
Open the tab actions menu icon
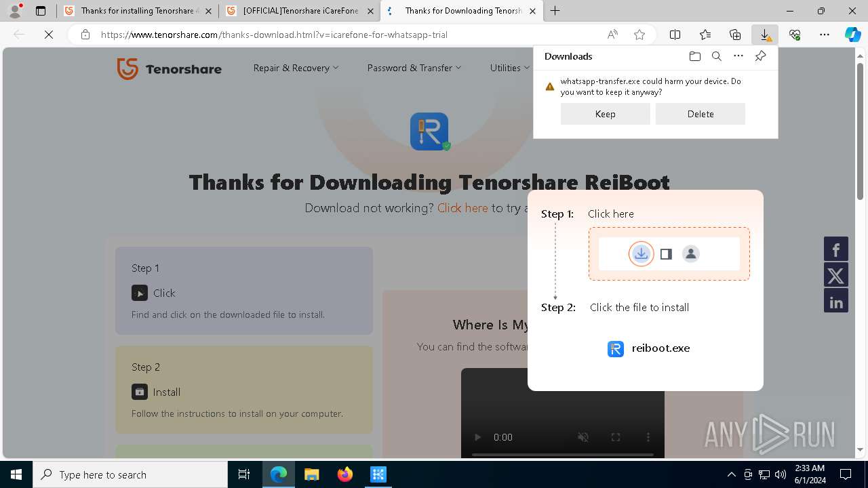point(41,11)
